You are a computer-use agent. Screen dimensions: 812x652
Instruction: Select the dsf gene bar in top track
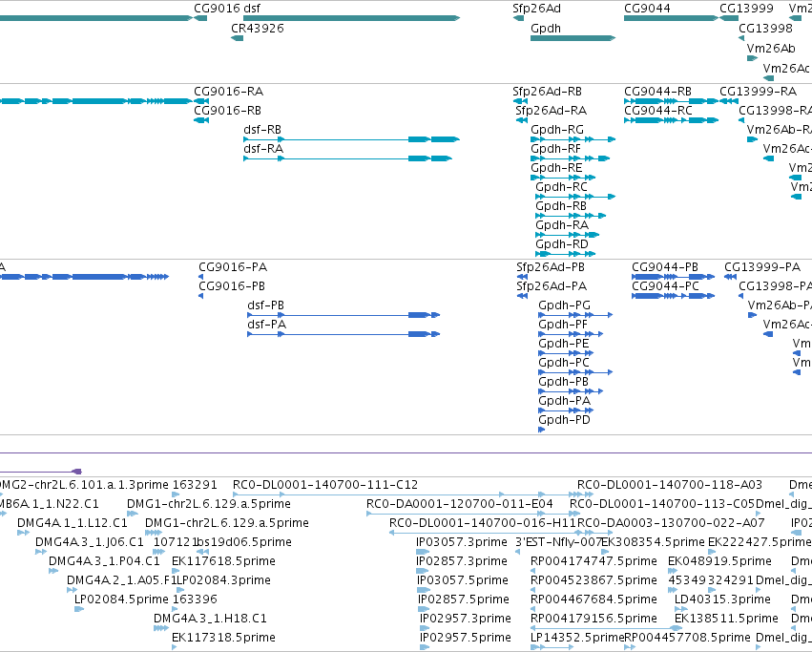pyautogui.click(x=352, y=18)
